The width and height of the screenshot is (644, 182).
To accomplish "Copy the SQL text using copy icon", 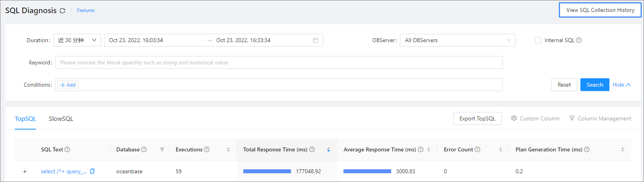I will 92,171.
